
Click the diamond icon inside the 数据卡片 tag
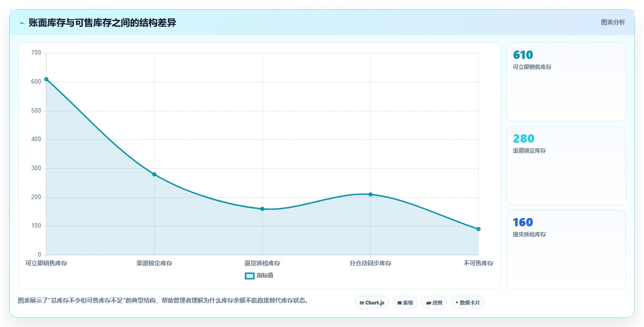(x=457, y=303)
